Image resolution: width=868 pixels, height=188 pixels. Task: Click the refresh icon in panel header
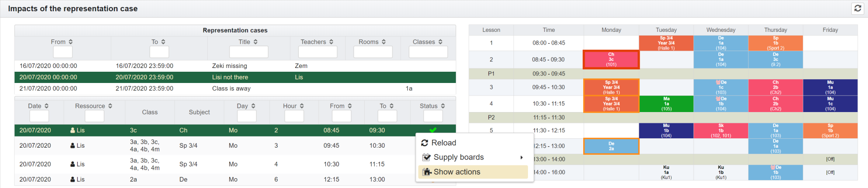[x=858, y=8]
